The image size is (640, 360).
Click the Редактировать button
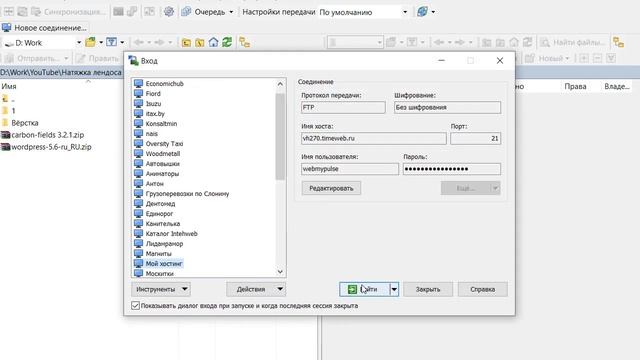coord(331,188)
